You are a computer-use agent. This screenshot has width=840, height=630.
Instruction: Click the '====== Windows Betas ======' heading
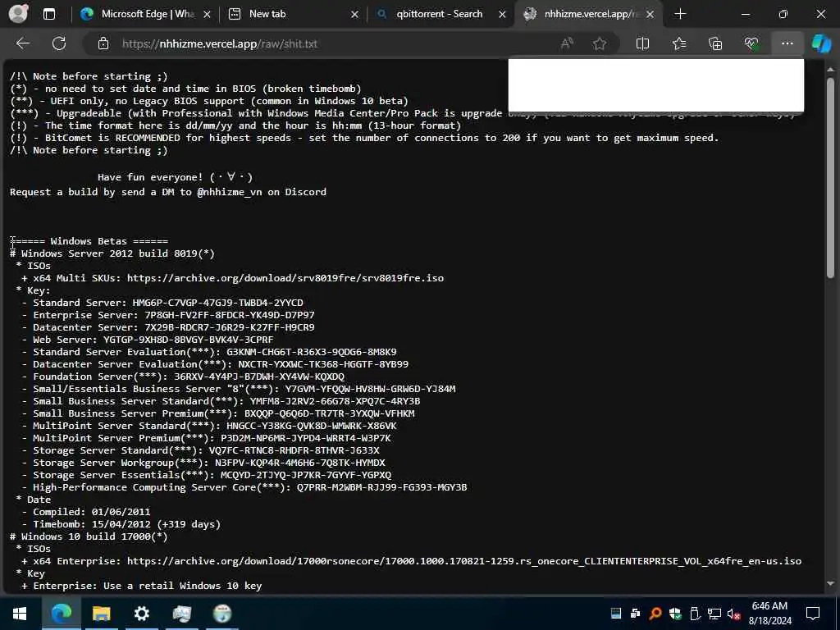coord(89,241)
